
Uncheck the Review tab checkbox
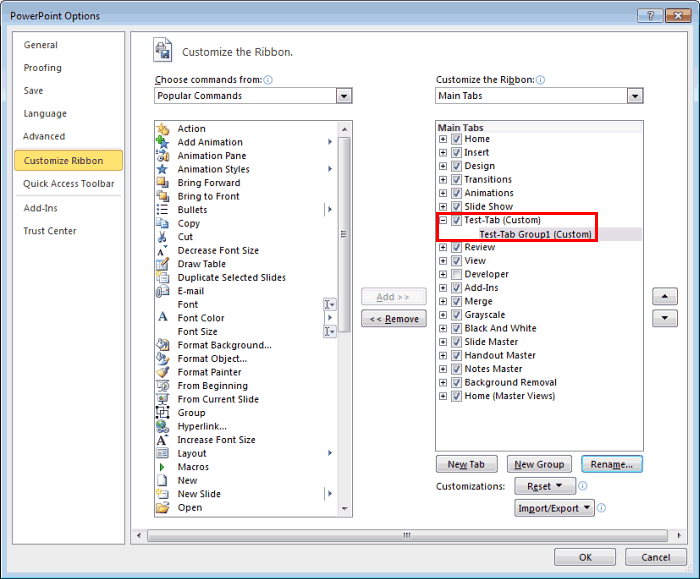(x=456, y=247)
